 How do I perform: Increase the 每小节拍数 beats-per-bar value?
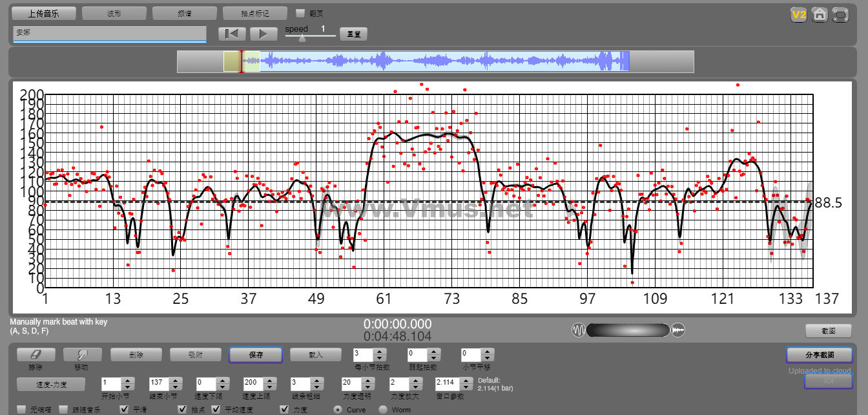click(x=380, y=351)
